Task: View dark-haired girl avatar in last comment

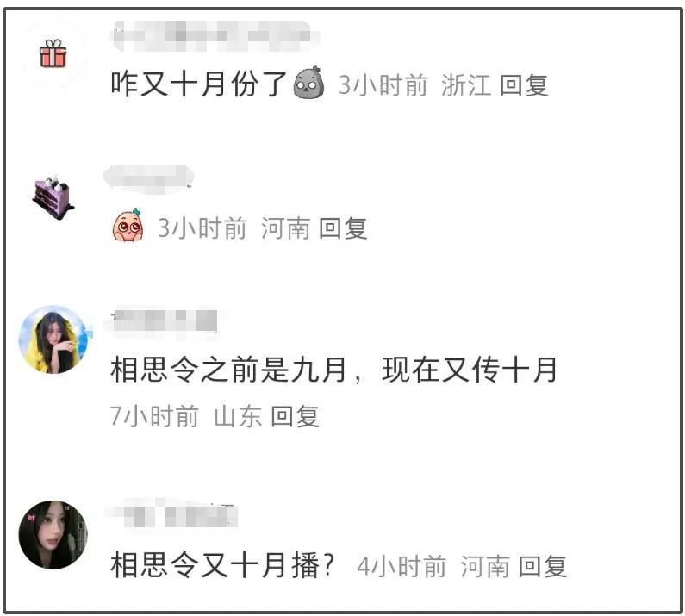Action: [x=53, y=534]
